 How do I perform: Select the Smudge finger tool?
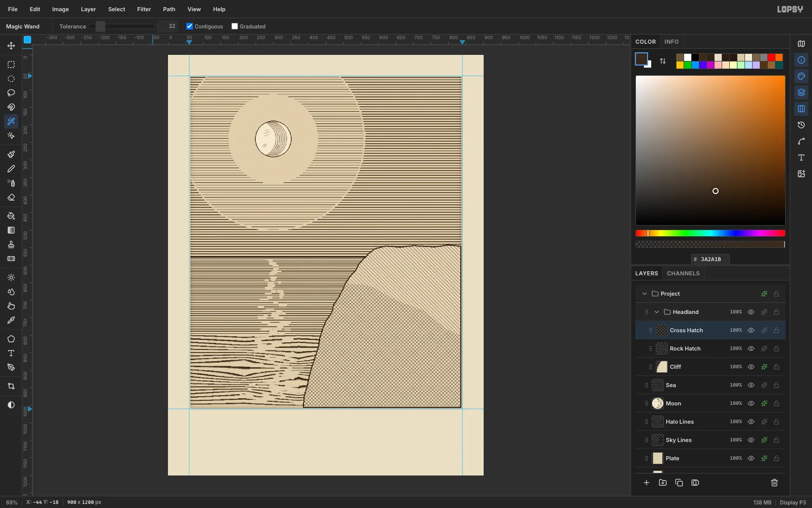[x=11, y=306]
